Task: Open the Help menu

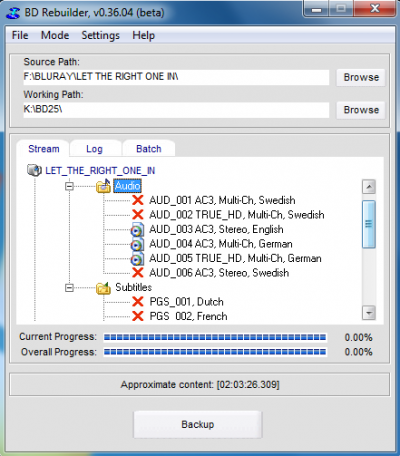Action: tap(143, 35)
